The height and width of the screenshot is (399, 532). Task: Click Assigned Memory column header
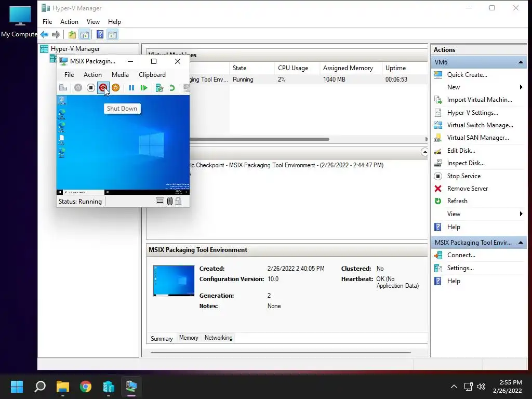[x=351, y=68]
